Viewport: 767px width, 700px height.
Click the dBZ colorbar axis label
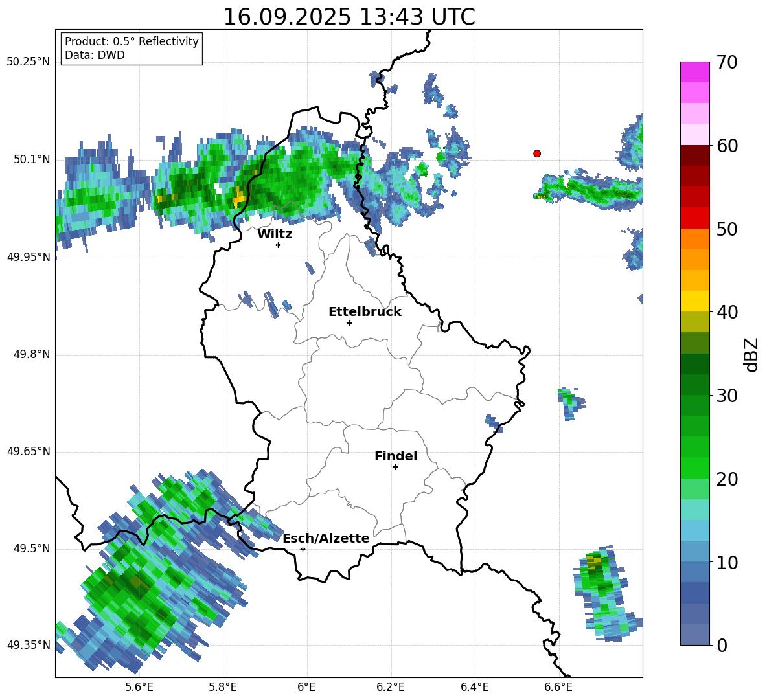[x=752, y=354]
